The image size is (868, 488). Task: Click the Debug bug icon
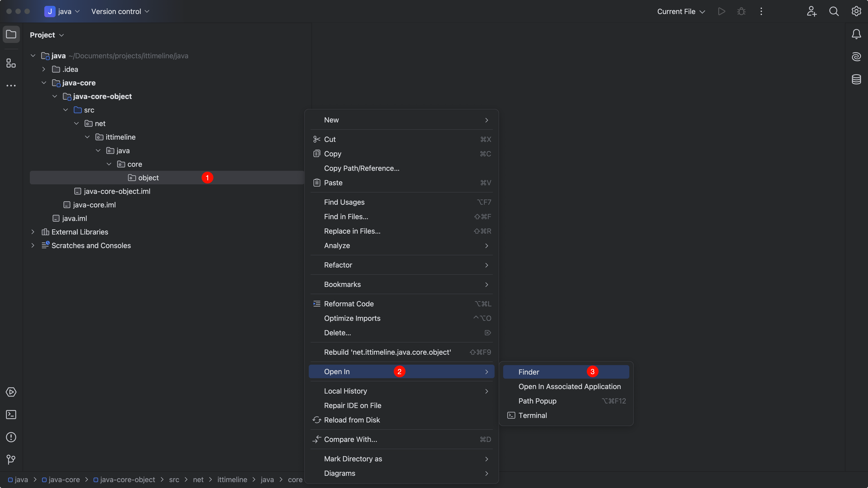pyautogui.click(x=741, y=12)
